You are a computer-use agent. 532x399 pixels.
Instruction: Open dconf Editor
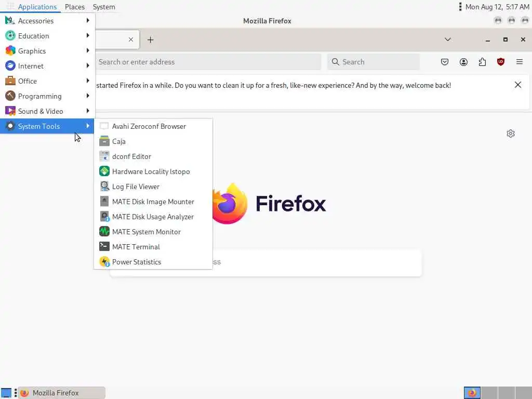(153, 156)
